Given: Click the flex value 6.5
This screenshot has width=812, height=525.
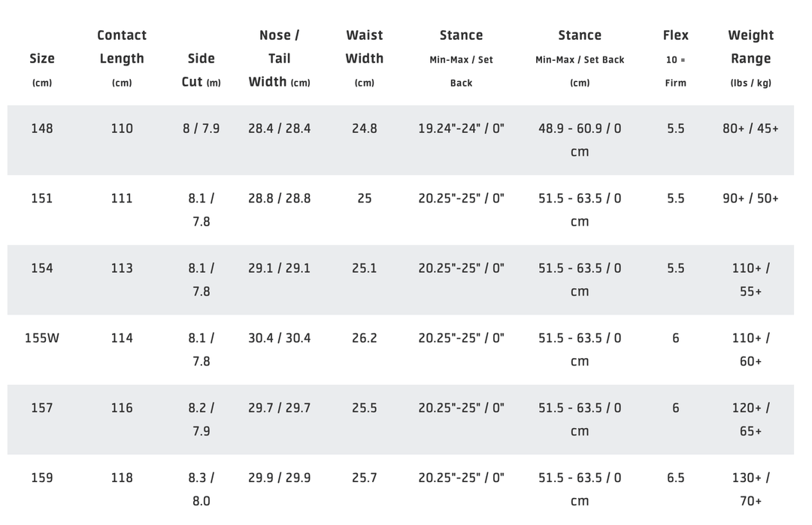Looking at the screenshot, I should (675, 478).
